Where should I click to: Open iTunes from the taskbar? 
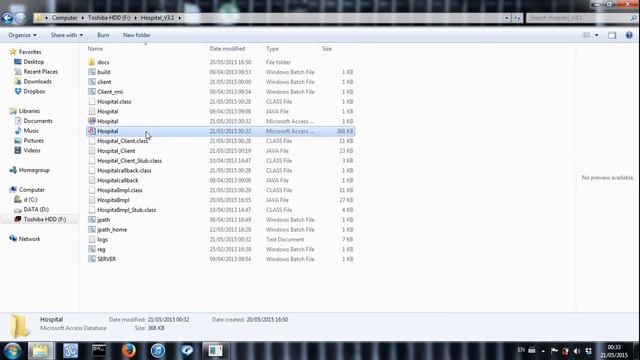pyautogui.click(x=158, y=351)
